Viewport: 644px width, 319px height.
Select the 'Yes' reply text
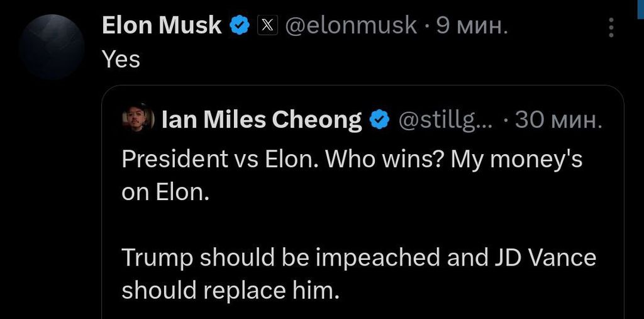(121, 60)
